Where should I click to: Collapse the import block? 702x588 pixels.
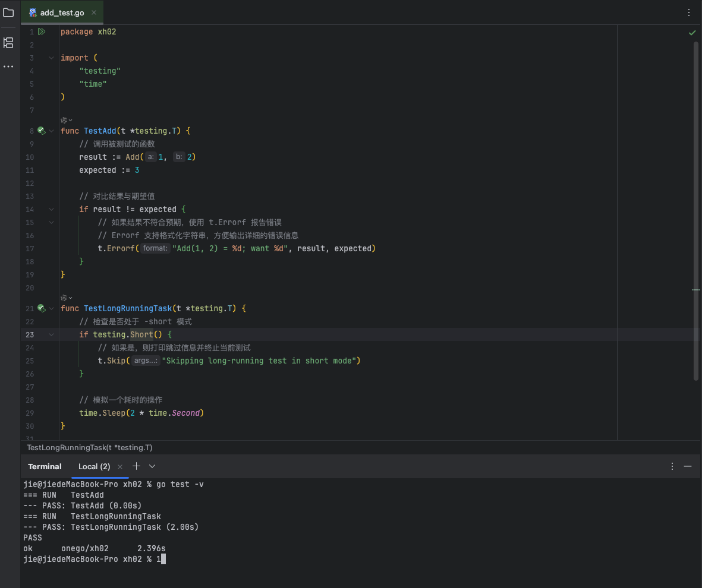(x=52, y=58)
